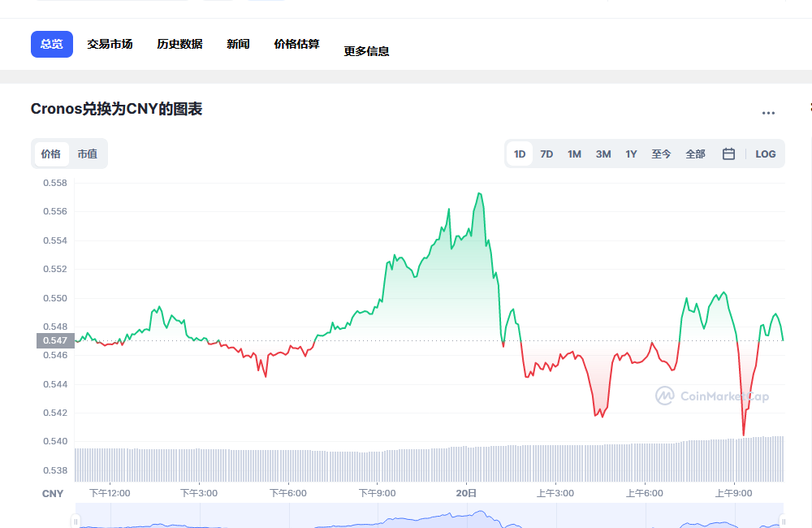Select the 3M time range
Screen dimensions: 812x528
pos(603,154)
